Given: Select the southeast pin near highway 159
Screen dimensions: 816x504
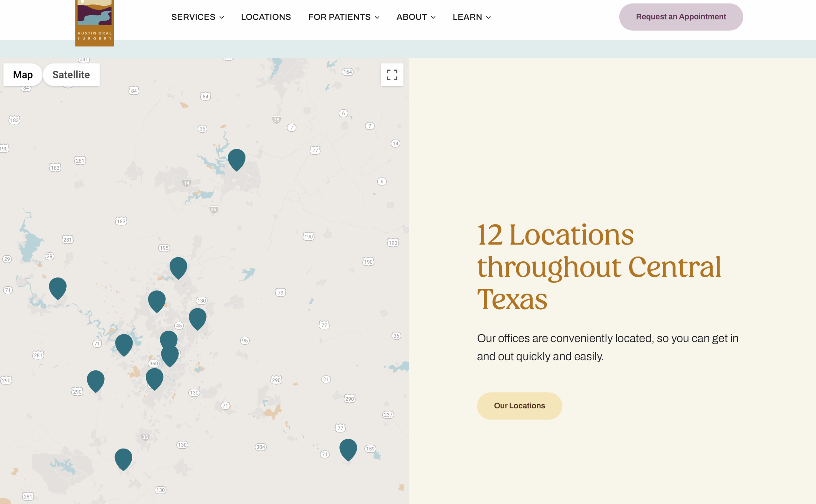Looking at the screenshot, I should (x=348, y=449).
